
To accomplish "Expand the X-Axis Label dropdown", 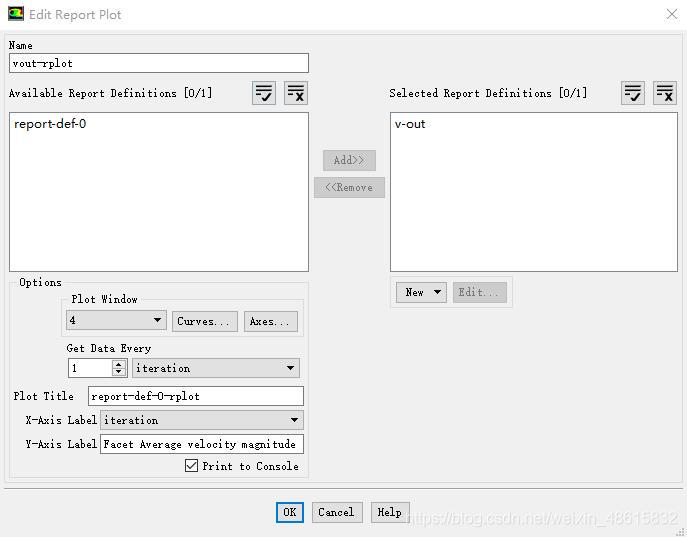I will pos(202,420).
